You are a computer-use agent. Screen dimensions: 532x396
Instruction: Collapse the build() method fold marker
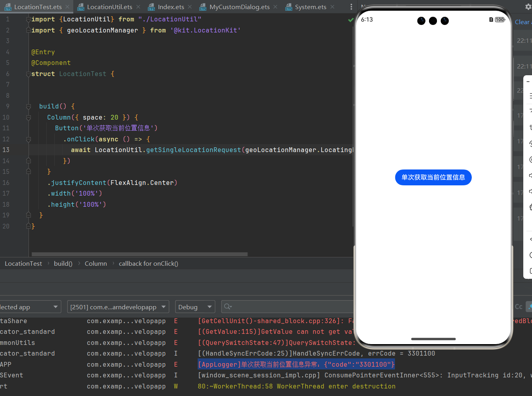(x=29, y=106)
